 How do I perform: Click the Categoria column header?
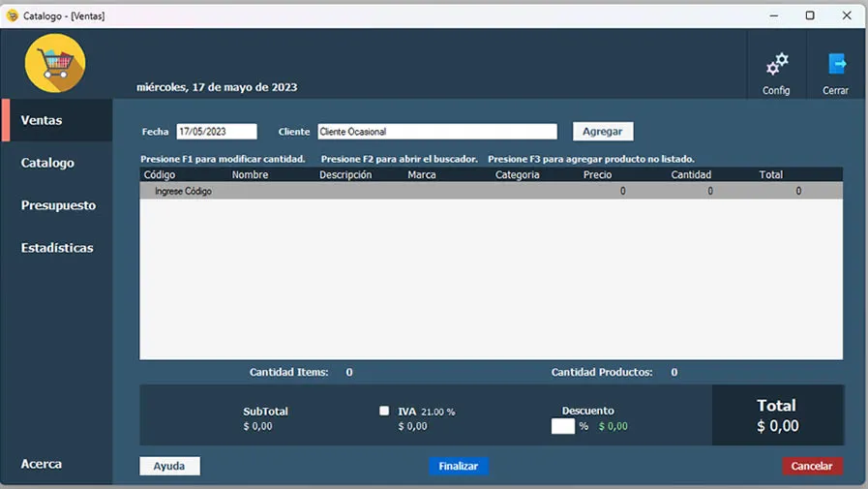517,174
